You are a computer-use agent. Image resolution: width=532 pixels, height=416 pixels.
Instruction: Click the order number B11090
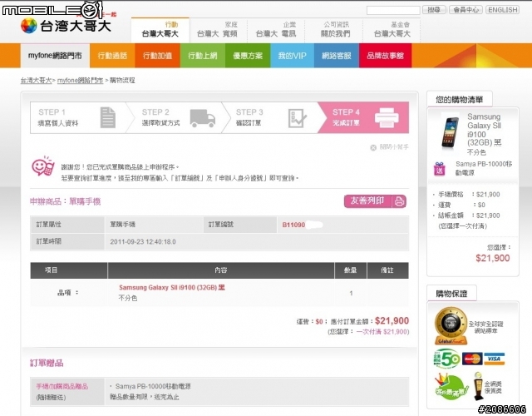[293, 225]
